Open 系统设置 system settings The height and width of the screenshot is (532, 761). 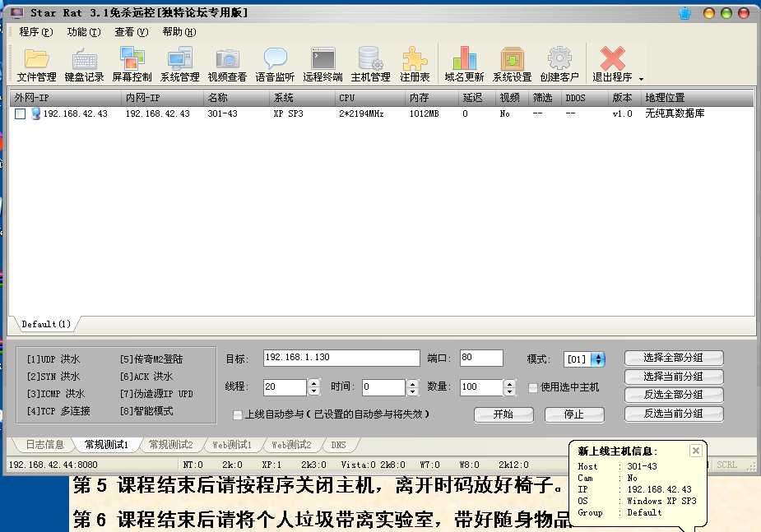(512, 64)
